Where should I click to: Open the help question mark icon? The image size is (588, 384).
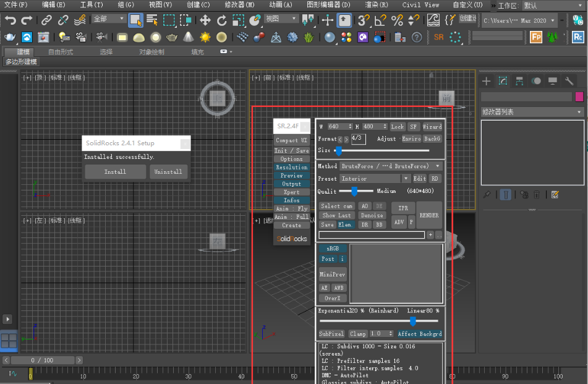point(417,37)
